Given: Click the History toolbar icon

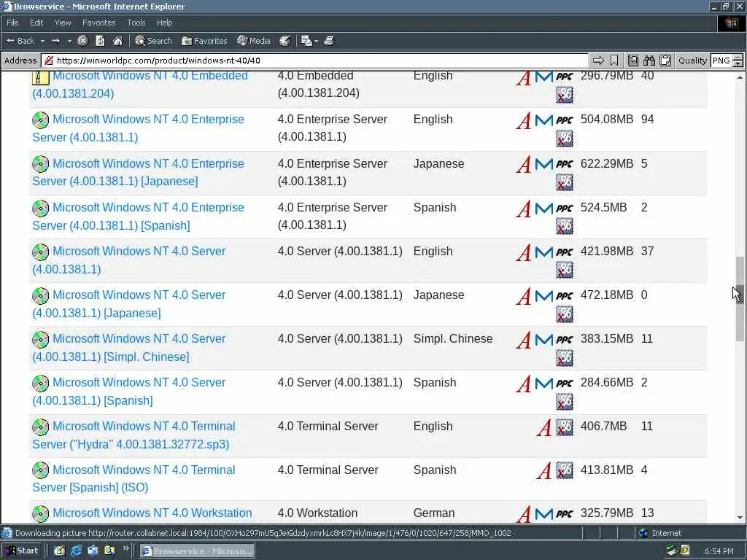Looking at the screenshot, I should [285, 41].
